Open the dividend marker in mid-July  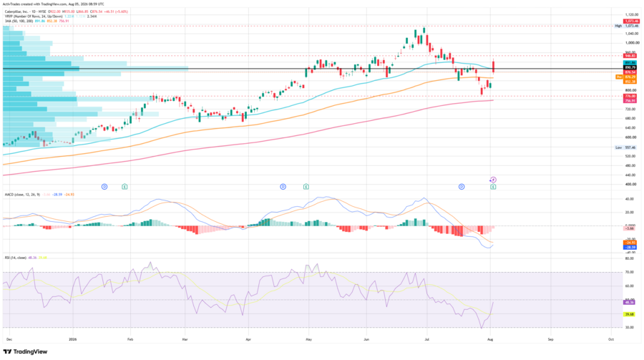462,187
